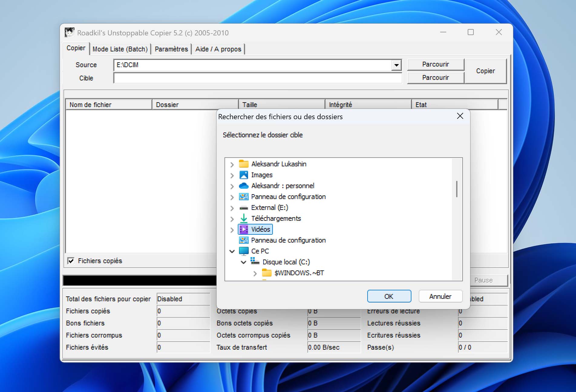Open the Mode Liste (Batch) tab
The image size is (576, 392).
[120, 49]
